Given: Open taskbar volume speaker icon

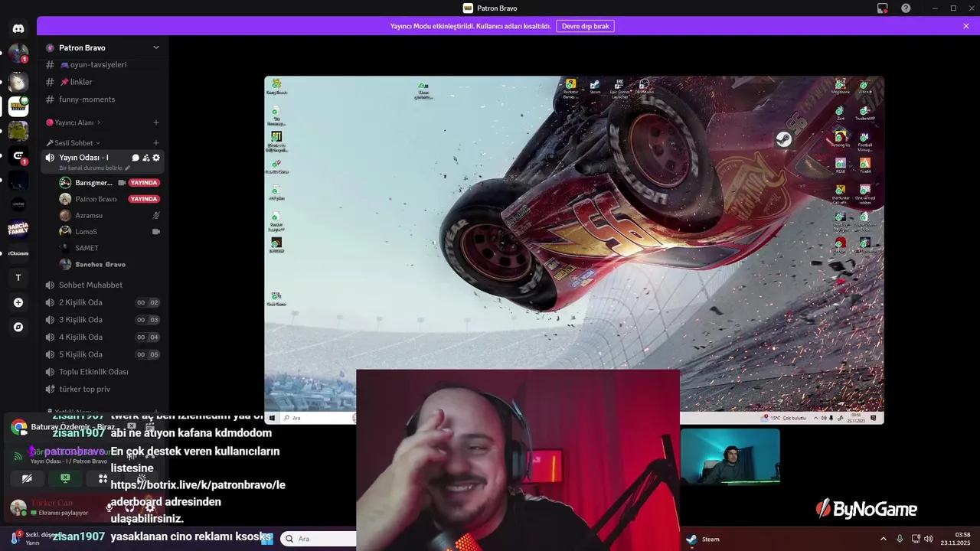Looking at the screenshot, I should (929, 539).
